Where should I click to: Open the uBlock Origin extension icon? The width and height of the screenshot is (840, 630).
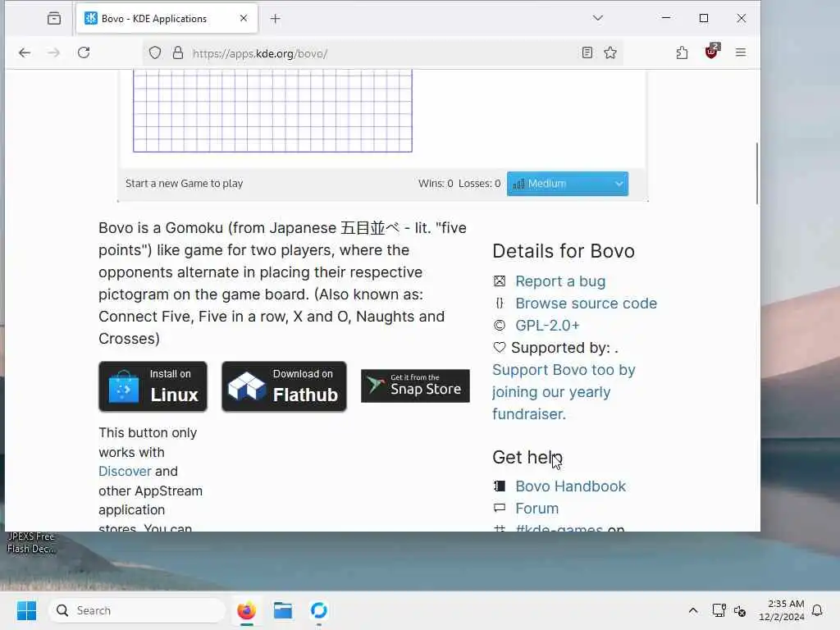coord(711,52)
